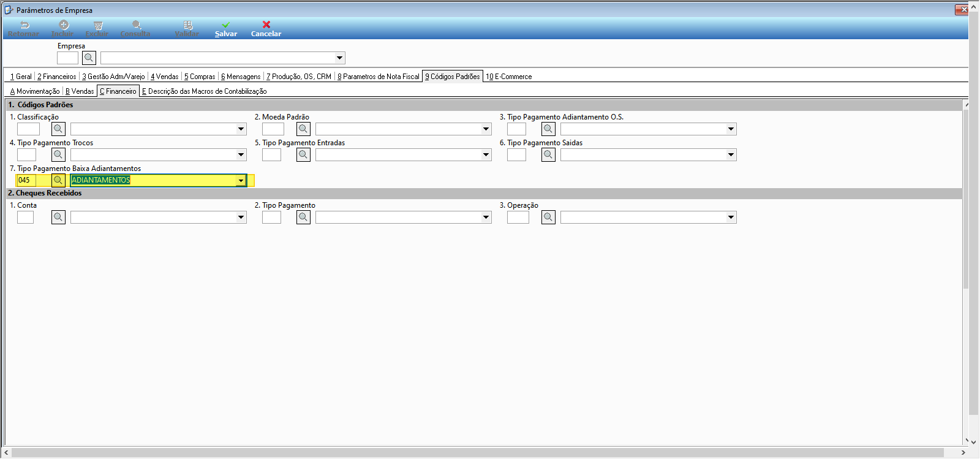Open lookup for Cheques Recebidos Tipo Pagamento
This screenshot has height=459, width=980.
pyautogui.click(x=303, y=217)
